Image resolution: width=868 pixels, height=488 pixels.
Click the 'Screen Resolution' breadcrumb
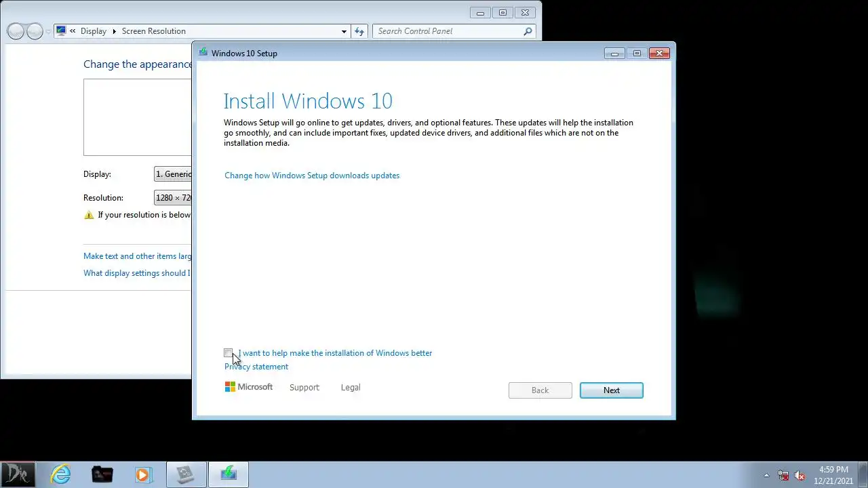point(153,31)
